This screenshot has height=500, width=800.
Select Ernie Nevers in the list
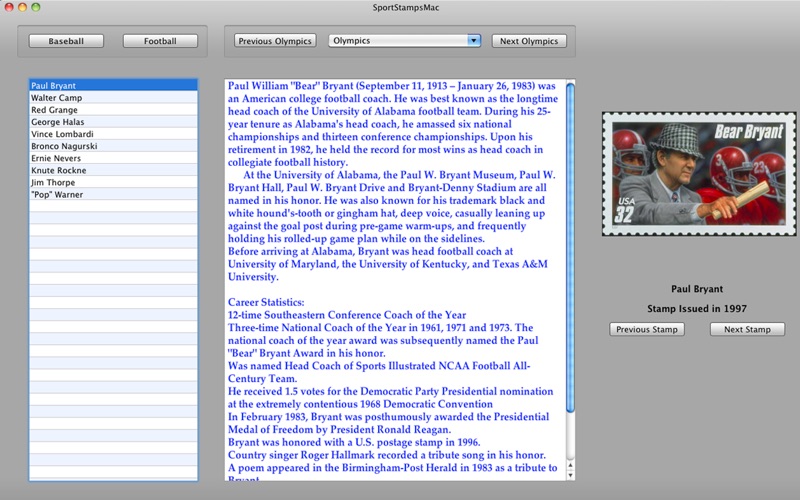pyautogui.click(x=113, y=158)
